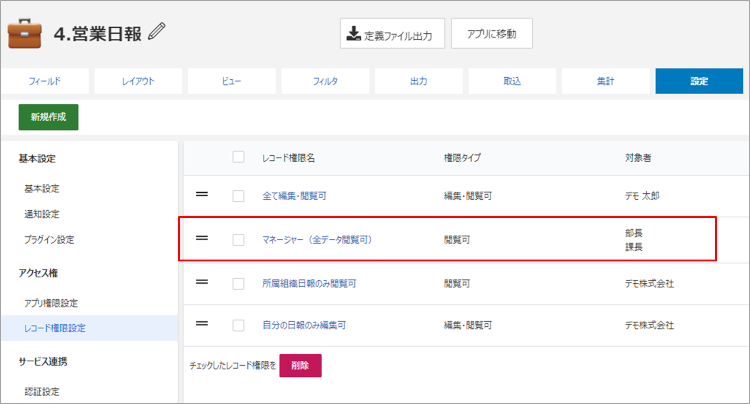
Task: Select the 集計 tab
Action: (x=606, y=81)
